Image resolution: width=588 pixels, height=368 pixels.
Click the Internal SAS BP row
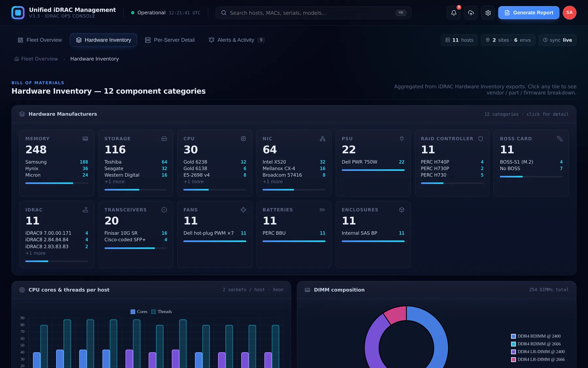pyautogui.click(x=373, y=233)
